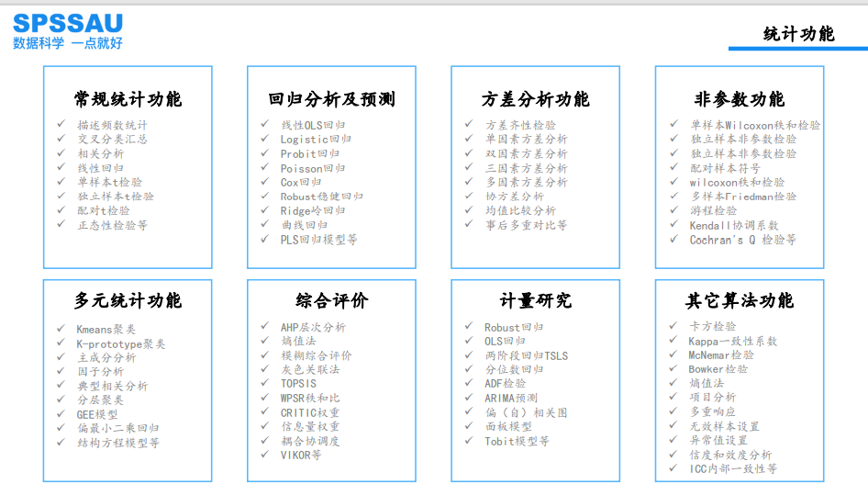The width and height of the screenshot is (868, 495).
Task: Select the 非参数功能 heading
Action: click(x=739, y=99)
